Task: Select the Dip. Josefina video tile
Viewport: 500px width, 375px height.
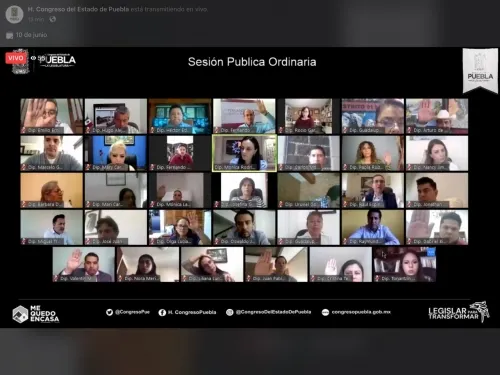Action: click(244, 190)
